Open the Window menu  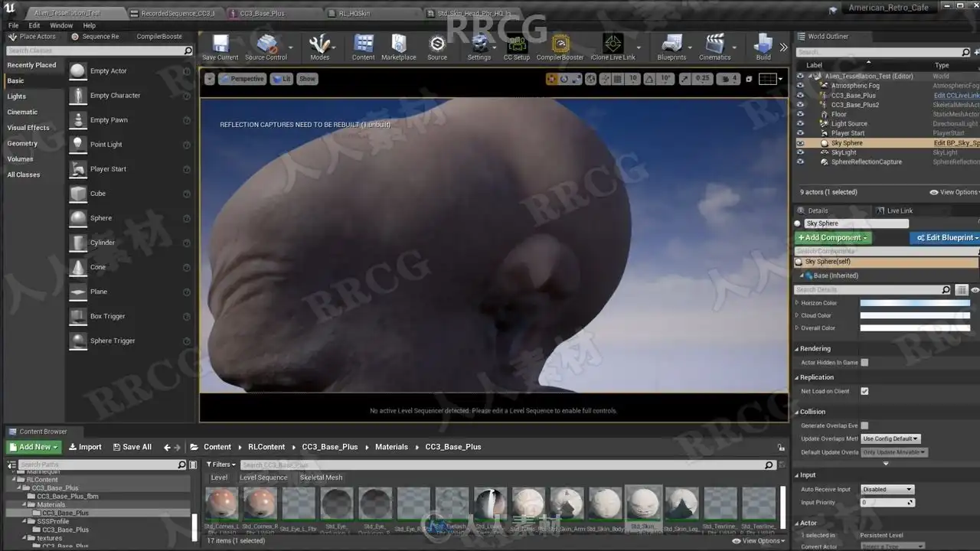point(61,25)
